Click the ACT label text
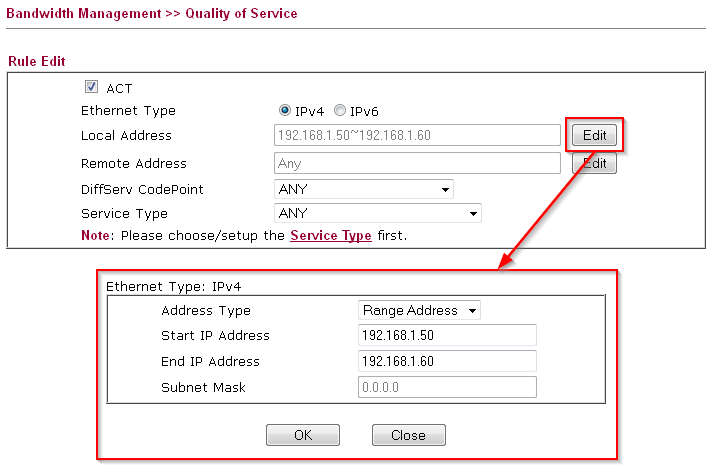 coord(119,88)
